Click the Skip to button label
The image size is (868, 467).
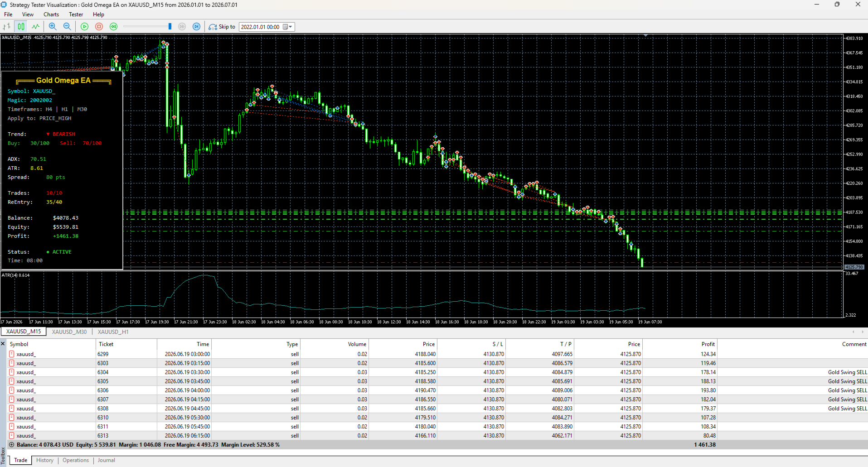coord(227,27)
